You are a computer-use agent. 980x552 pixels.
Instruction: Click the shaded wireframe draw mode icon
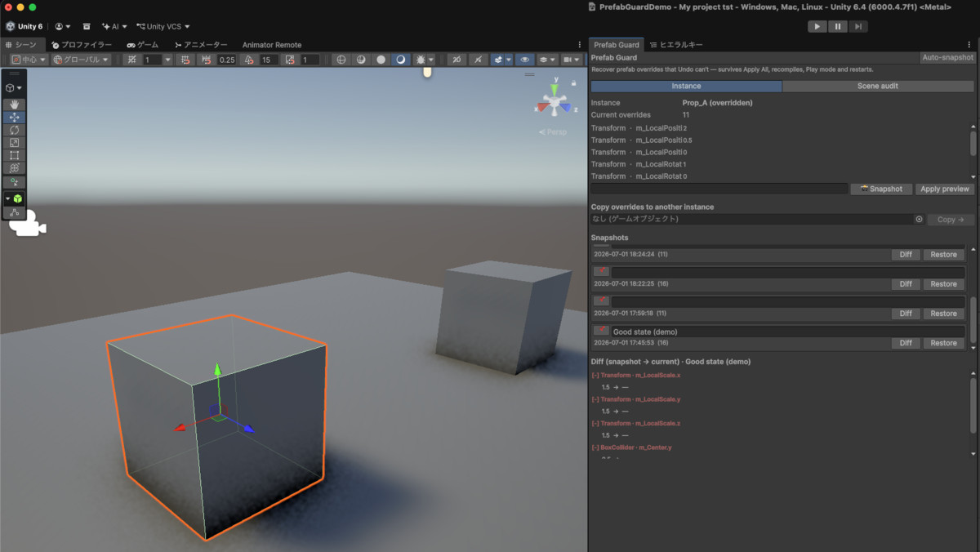pyautogui.click(x=361, y=60)
